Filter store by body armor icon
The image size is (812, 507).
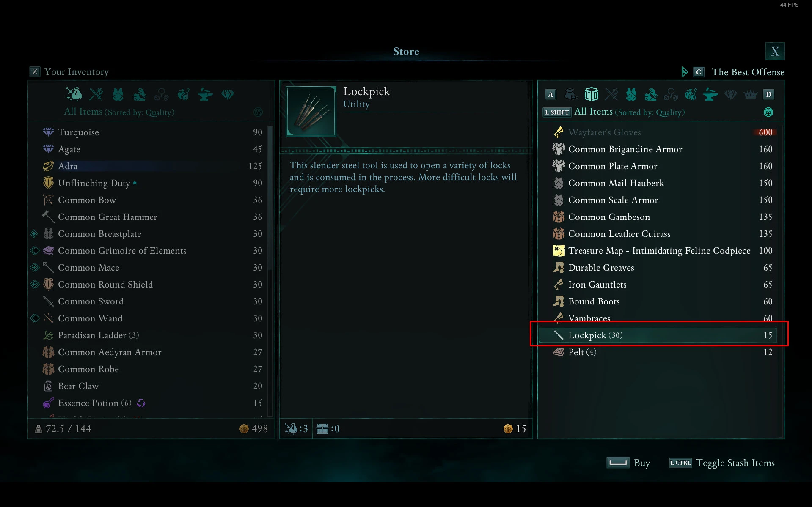[631, 94]
